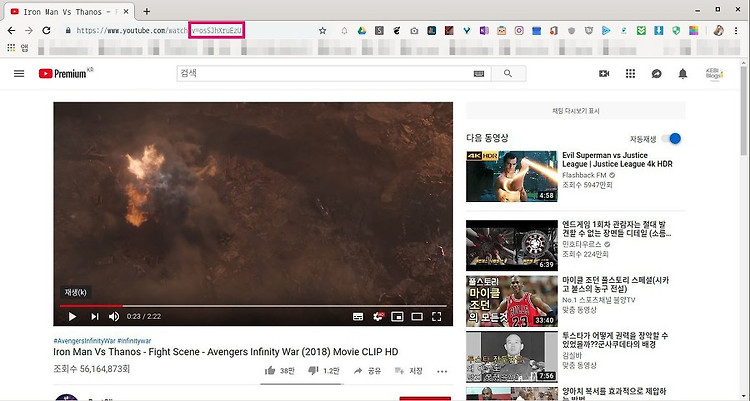The image size is (750, 401).
Task: Click the show chat replay button
Action: [575, 111]
